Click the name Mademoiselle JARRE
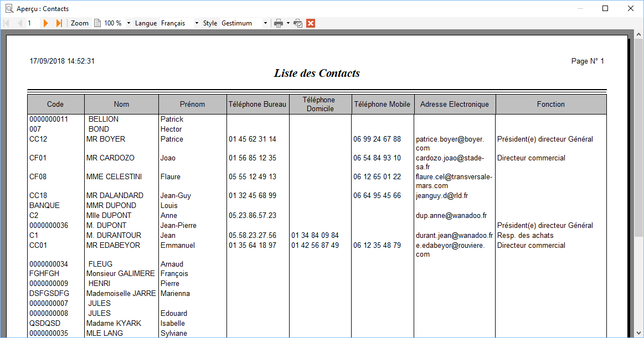Image resolution: width=644 pixels, height=338 pixels. point(121,294)
